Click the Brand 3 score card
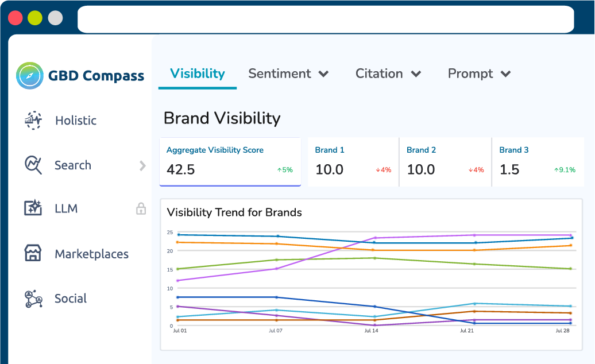This screenshot has height=364, width=595. pos(538,161)
